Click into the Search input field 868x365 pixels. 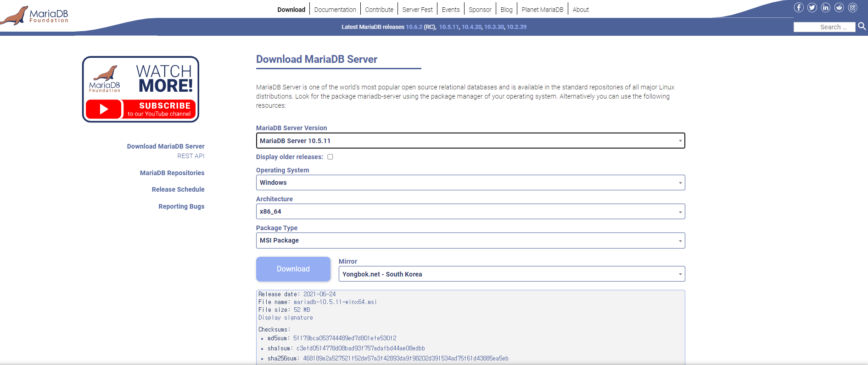point(824,27)
